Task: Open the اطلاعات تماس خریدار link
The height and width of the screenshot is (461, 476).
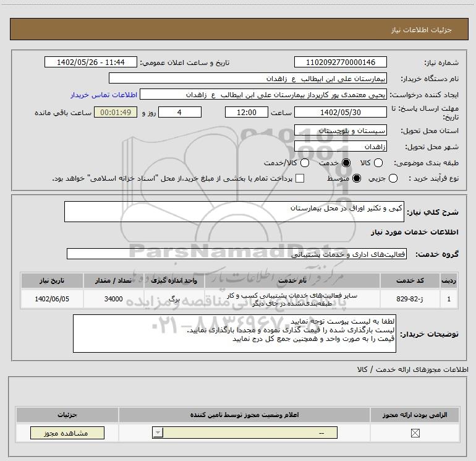Action: [104, 95]
